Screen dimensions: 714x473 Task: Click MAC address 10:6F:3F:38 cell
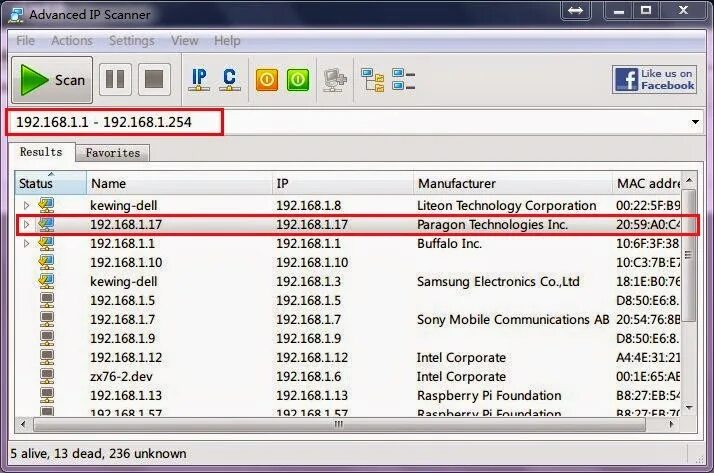(648, 244)
